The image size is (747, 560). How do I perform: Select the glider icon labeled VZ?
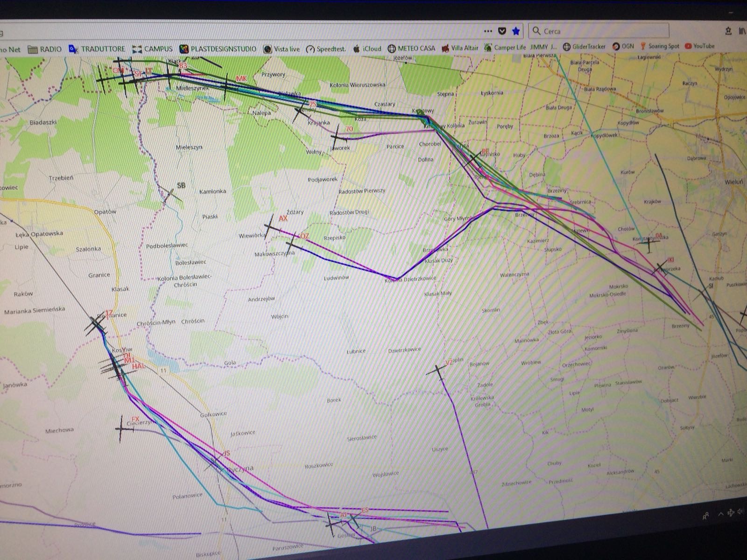point(438,371)
